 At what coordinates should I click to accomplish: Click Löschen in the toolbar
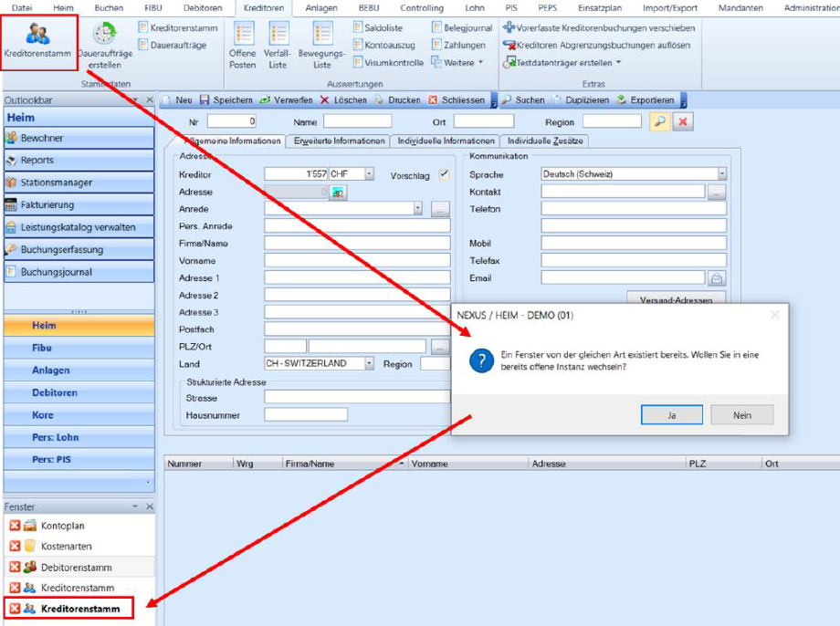coord(343,100)
